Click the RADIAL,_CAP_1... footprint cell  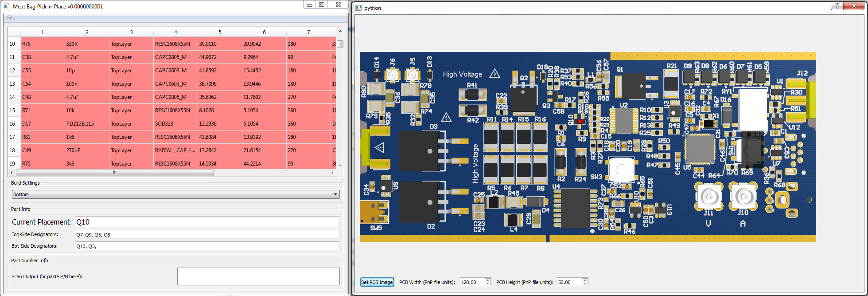175,150
